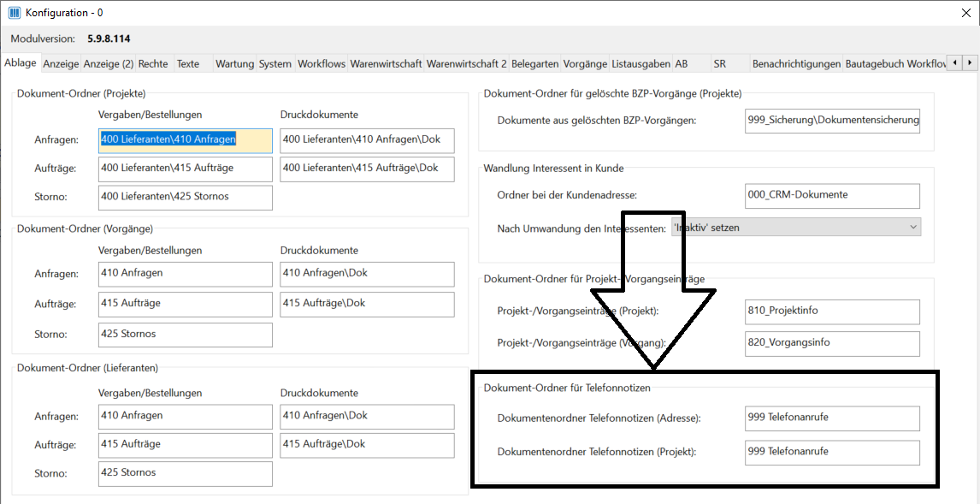This screenshot has height=504, width=980.
Task: Select the System tab
Action: 275,64
